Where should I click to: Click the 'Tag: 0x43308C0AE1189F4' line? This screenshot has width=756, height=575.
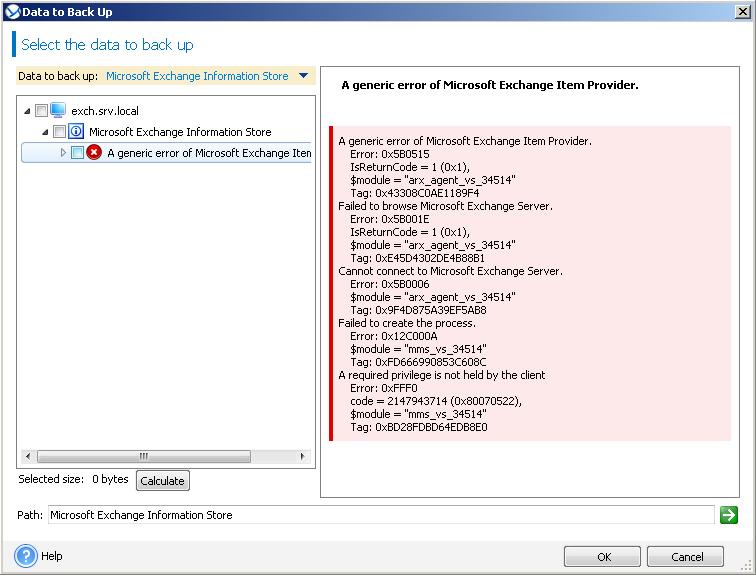pyautogui.click(x=415, y=193)
